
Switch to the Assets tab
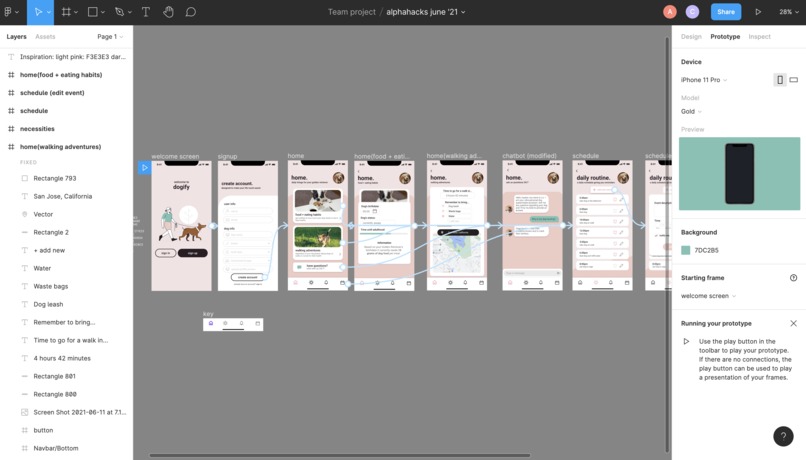(x=45, y=36)
